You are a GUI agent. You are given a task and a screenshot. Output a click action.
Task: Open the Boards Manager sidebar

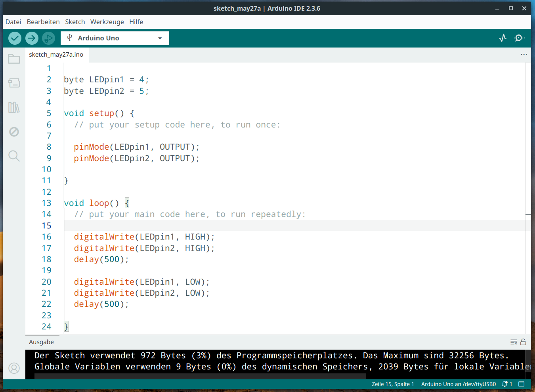tap(14, 83)
